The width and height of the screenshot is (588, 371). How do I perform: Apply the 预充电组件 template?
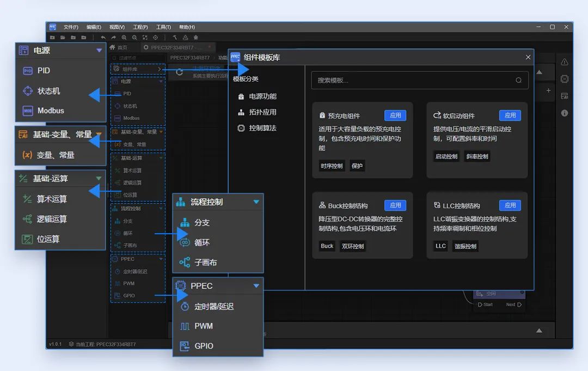[395, 115]
